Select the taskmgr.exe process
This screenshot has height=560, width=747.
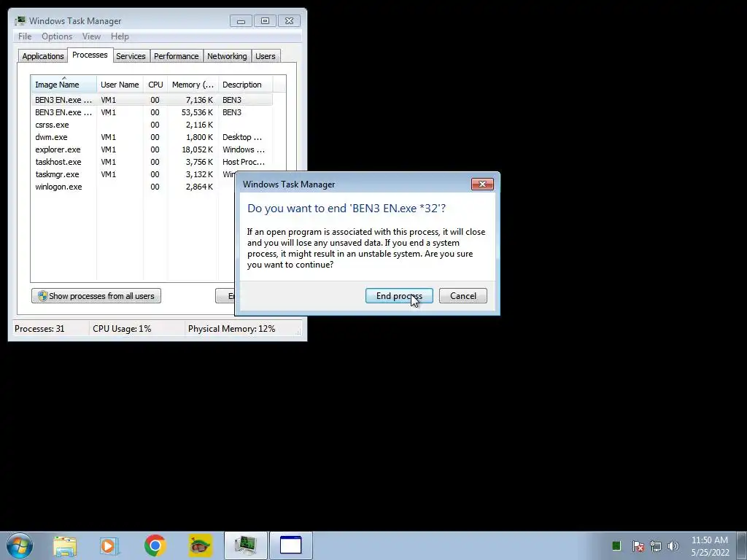pyautogui.click(x=133, y=174)
